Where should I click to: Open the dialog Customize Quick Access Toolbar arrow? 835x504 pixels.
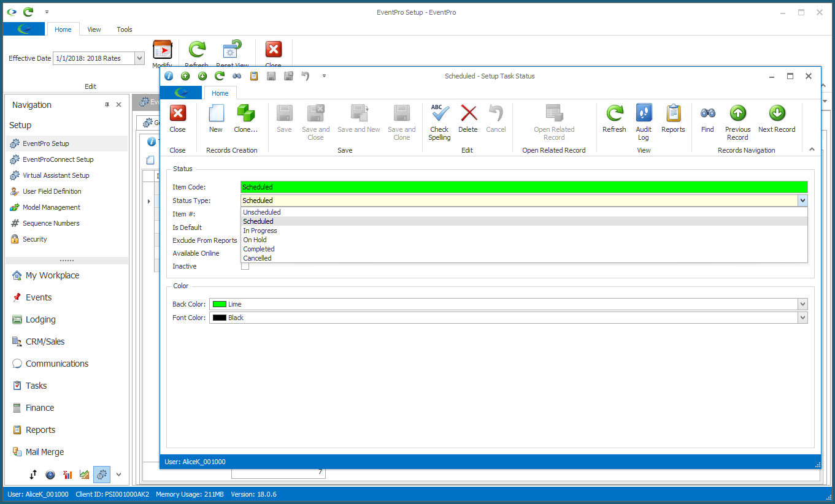point(324,76)
